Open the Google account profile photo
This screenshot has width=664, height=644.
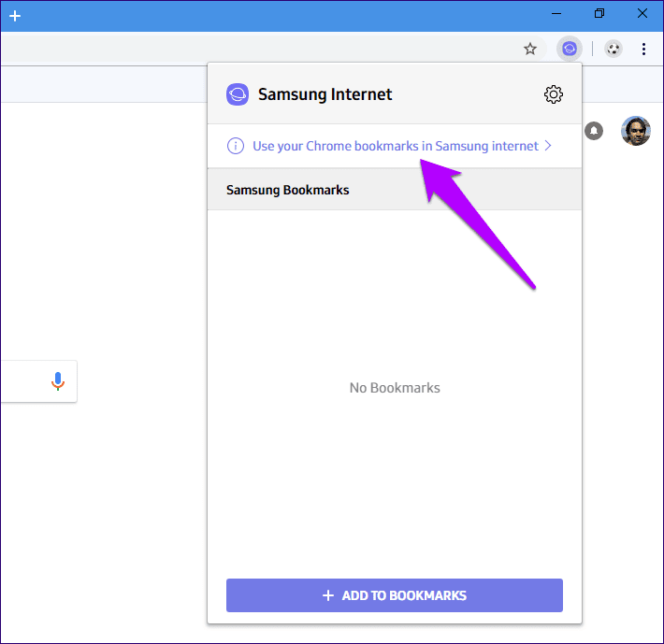[636, 131]
